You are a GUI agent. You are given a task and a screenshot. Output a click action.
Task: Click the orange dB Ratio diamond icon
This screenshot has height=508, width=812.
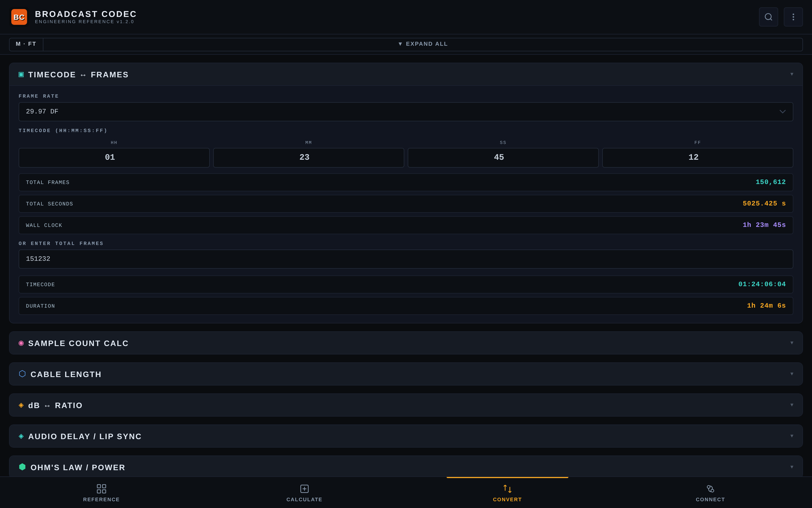point(21,405)
